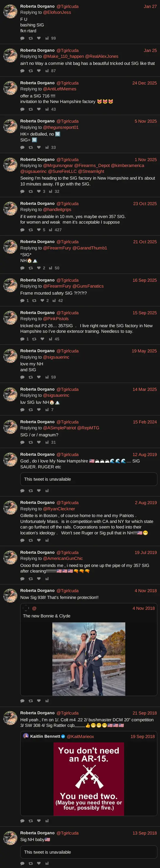This screenshot has width=160, height=868.
Task: Like the 21 Oct 2025 "*SIG*" tweet
Action: [x=41, y=268]
